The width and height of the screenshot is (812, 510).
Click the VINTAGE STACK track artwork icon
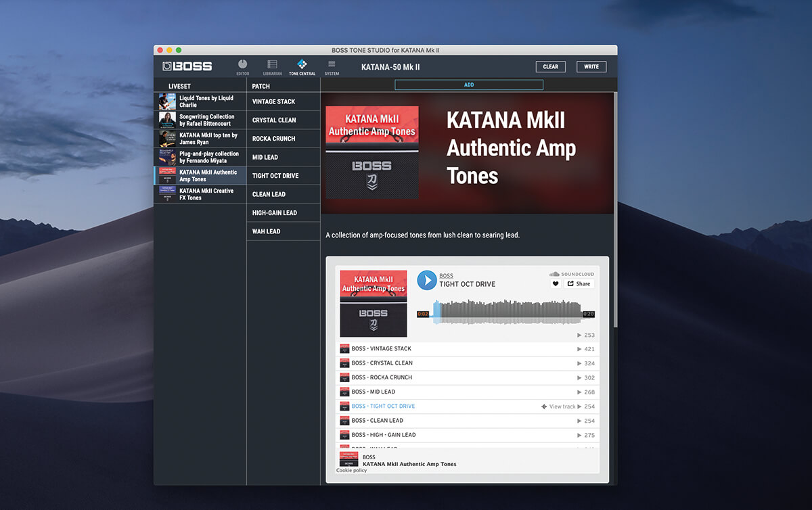pos(344,349)
